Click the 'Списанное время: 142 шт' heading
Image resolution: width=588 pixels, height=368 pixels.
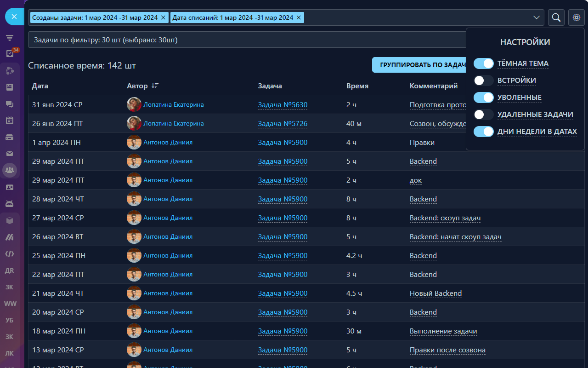(82, 66)
